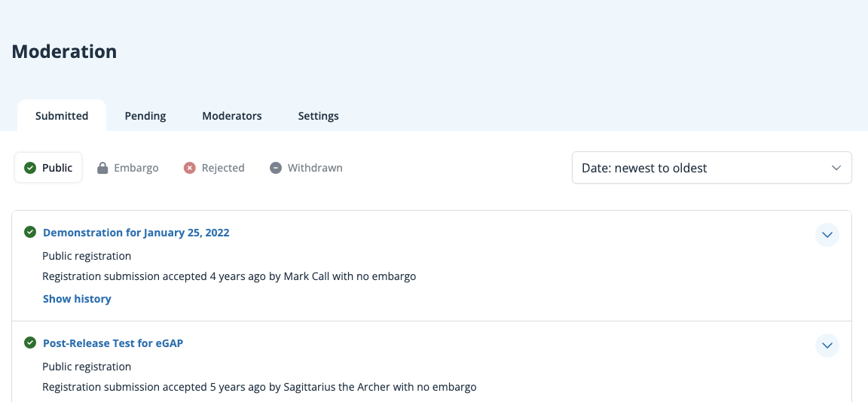
Task: Select the Submitted tab
Action: (x=62, y=116)
